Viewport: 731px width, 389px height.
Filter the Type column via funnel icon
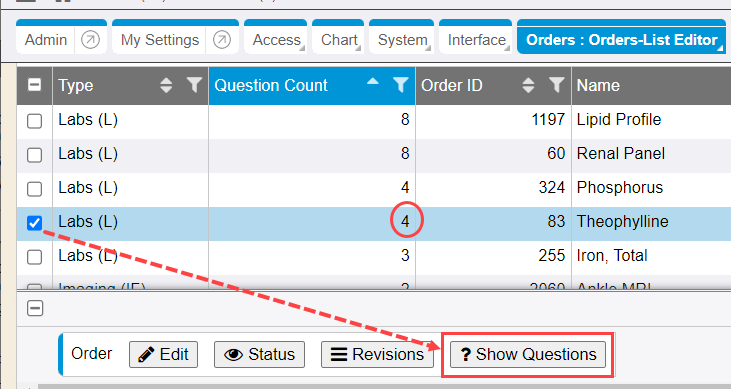194,85
